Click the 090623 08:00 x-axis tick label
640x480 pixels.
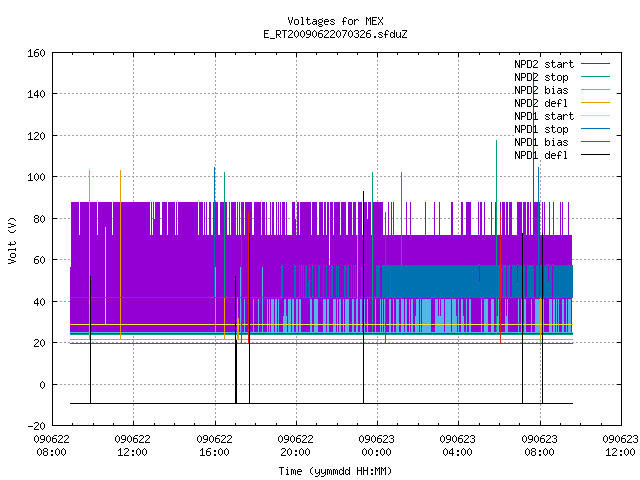click(539, 446)
